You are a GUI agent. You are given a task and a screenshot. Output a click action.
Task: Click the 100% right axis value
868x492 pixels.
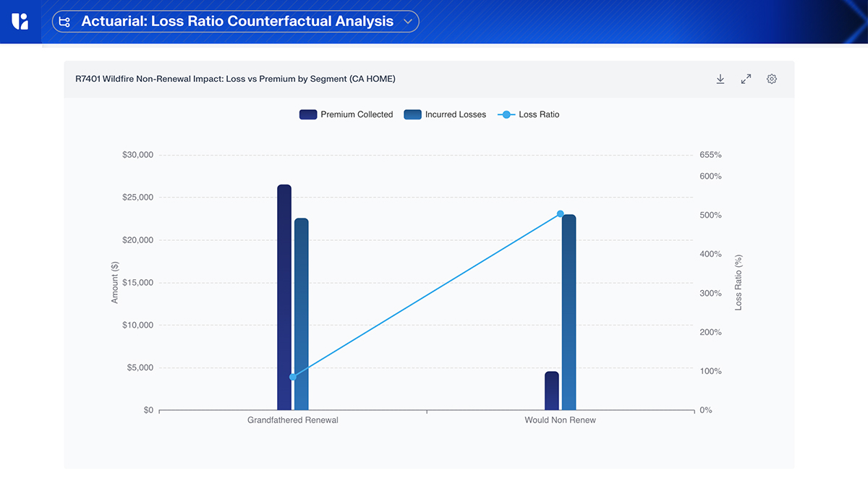pos(710,371)
